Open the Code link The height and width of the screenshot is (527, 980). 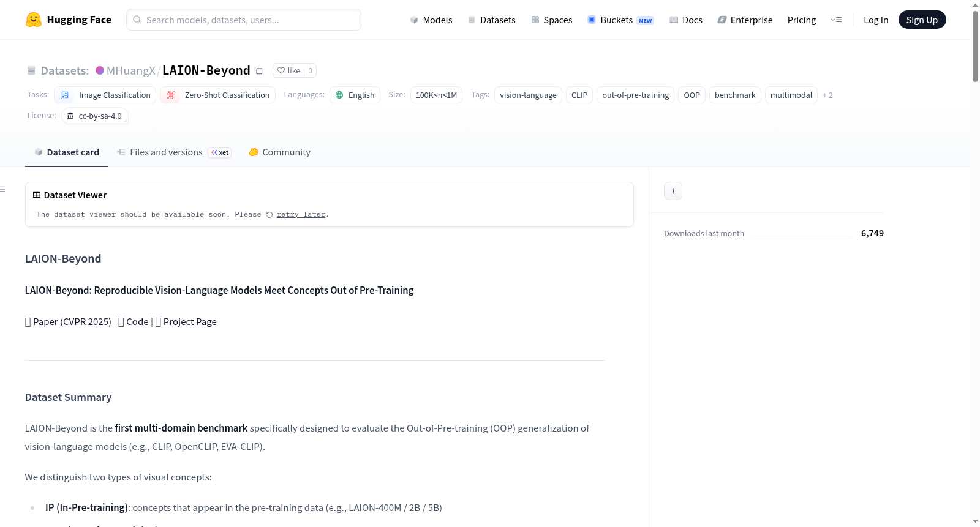click(137, 321)
